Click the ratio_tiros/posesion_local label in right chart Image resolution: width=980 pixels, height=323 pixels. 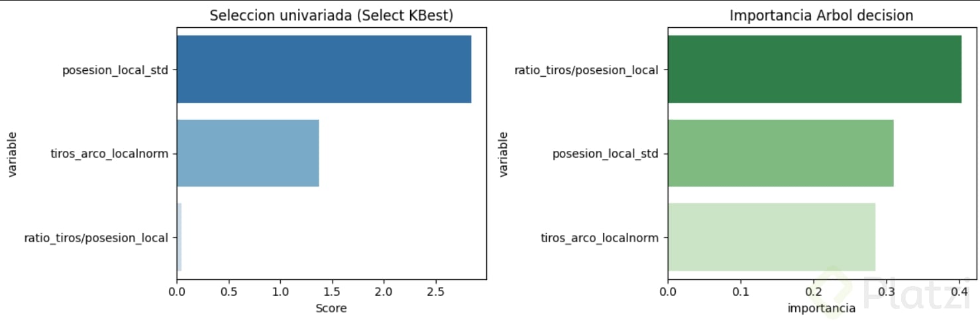(586, 69)
